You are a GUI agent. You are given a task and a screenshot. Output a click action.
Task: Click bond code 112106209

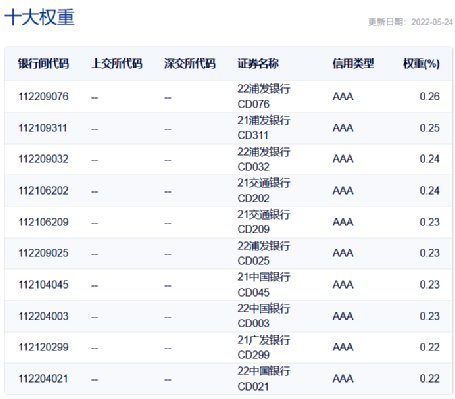43,222
